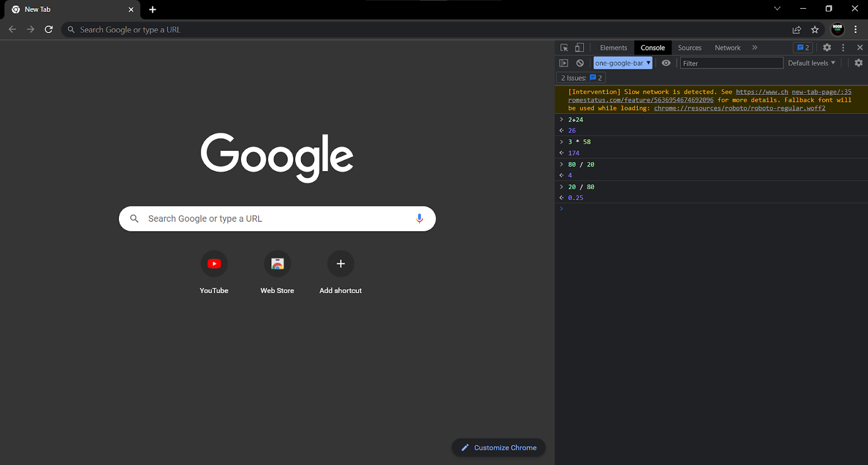This screenshot has height=465, width=868.
Task: Open the Network tab
Action: tap(727, 48)
